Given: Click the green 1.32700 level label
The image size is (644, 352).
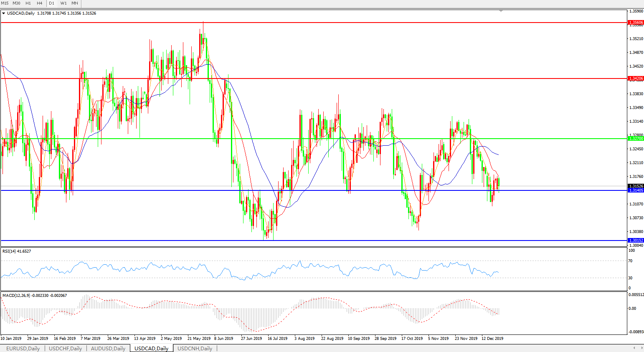Looking at the screenshot, I should coord(636,139).
